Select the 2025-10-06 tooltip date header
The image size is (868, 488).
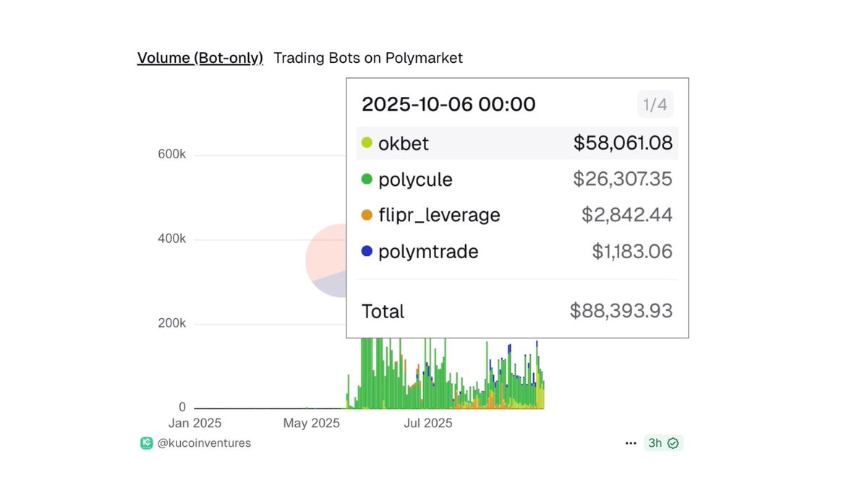coord(448,103)
